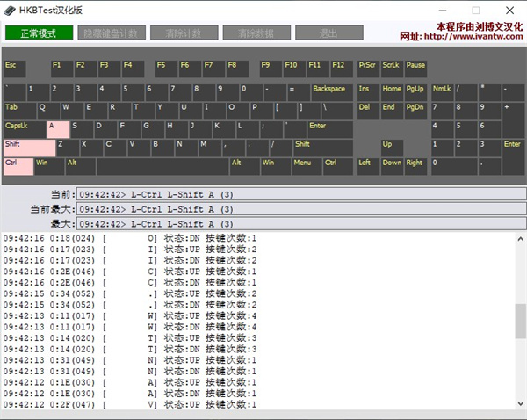The image size is (527, 420).
Task: Click the 当前最大 status field
Action: [300, 209]
